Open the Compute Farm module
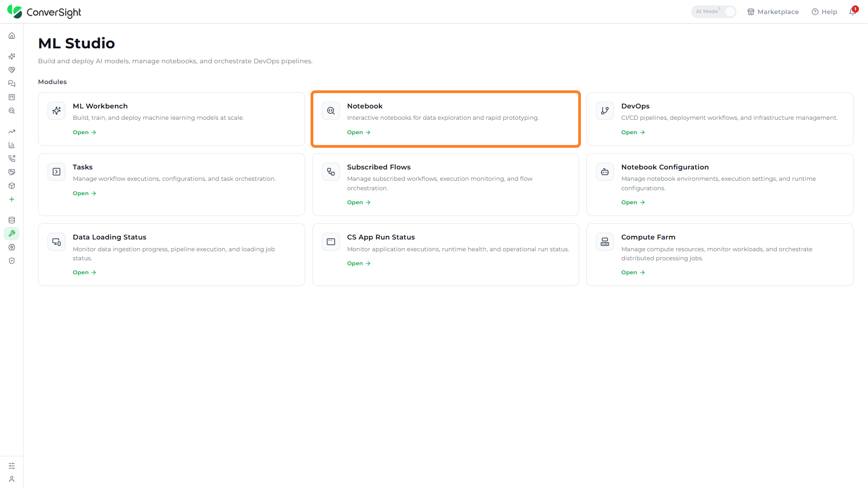The width and height of the screenshot is (868, 488). (720, 254)
